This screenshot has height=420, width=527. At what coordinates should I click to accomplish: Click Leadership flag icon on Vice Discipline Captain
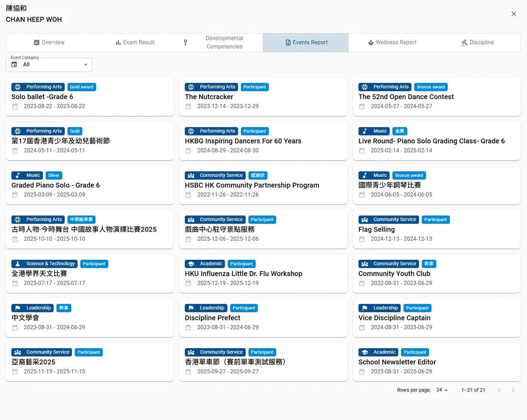(x=365, y=308)
